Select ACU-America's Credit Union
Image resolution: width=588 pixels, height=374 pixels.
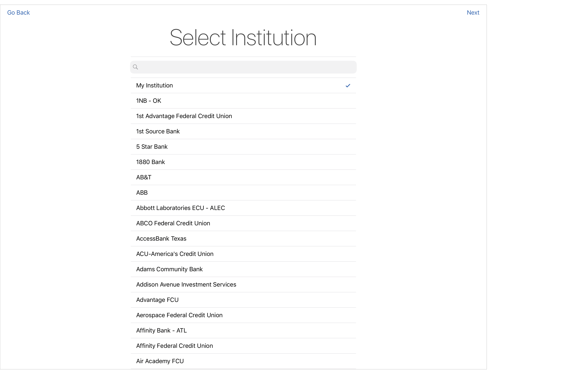tap(175, 254)
